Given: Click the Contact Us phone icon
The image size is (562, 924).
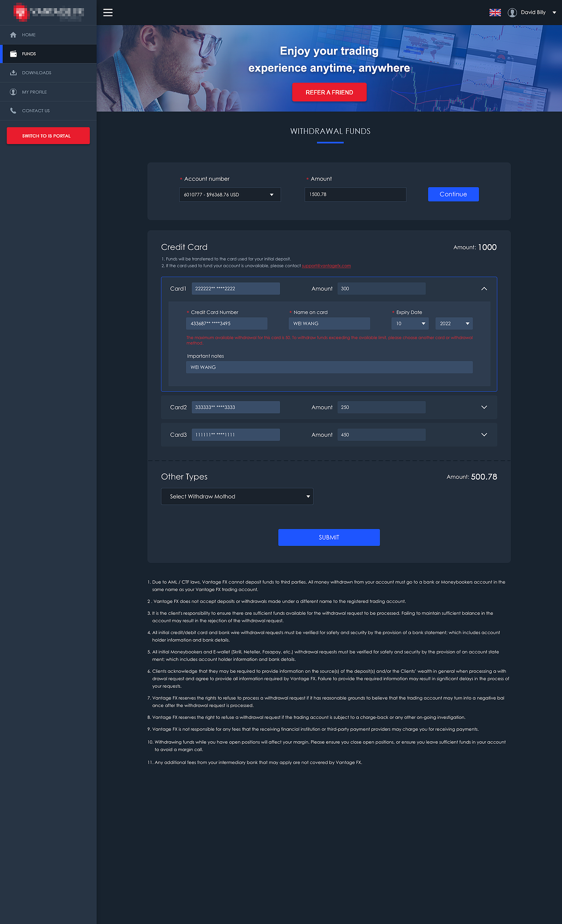Looking at the screenshot, I should click(x=13, y=111).
